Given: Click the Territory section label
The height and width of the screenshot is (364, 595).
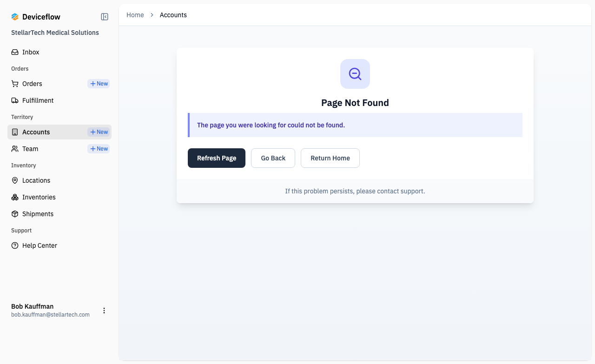Looking at the screenshot, I should coord(22,117).
